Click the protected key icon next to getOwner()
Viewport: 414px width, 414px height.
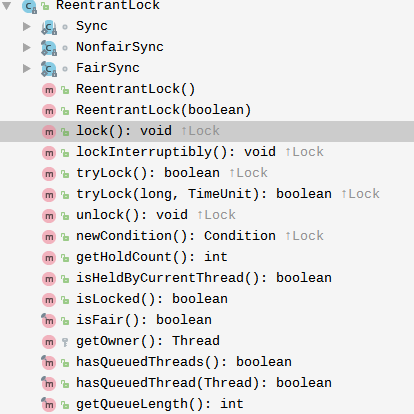coord(65,342)
